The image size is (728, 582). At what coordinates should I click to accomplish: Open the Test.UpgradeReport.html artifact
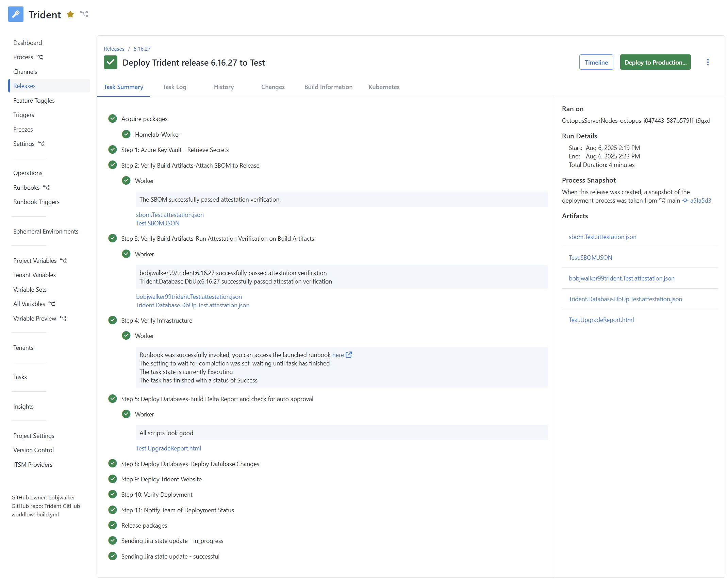pyautogui.click(x=601, y=320)
